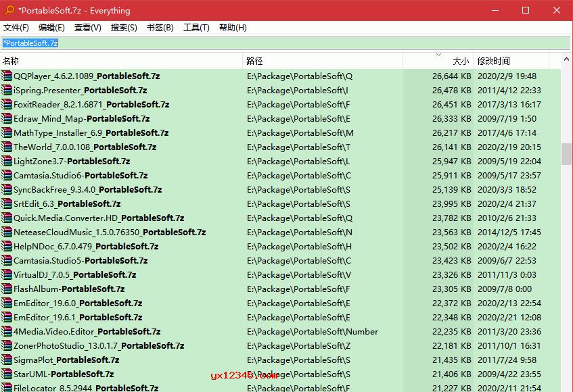Image resolution: width=573 pixels, height=392 pixels.
Task: Click the archive icon beside iSpring.Presenter_PortableSoft.7z
Action: pos(7,90)
